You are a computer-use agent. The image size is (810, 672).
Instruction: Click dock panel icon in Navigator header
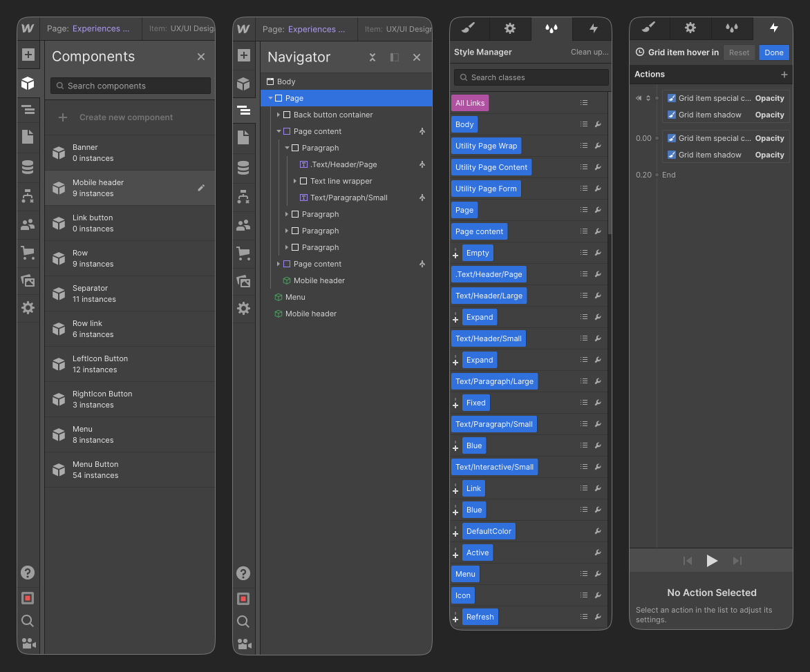[x=395, y=57]
